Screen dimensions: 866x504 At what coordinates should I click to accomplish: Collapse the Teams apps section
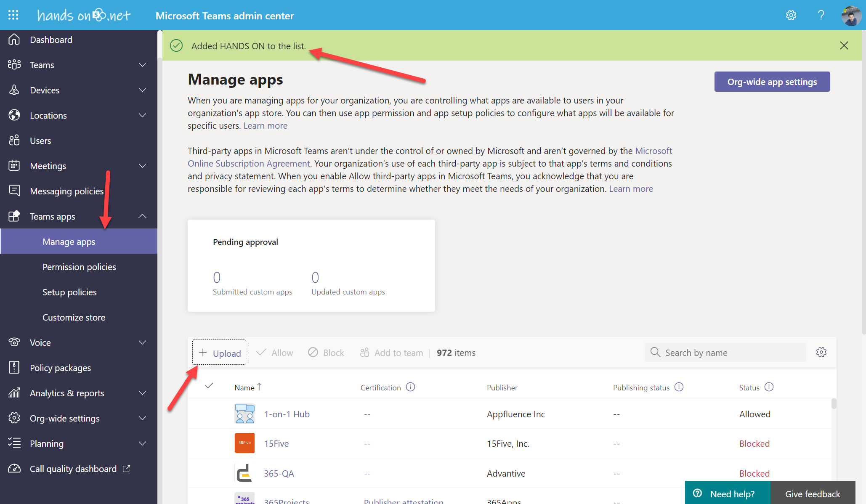[142, 216]
